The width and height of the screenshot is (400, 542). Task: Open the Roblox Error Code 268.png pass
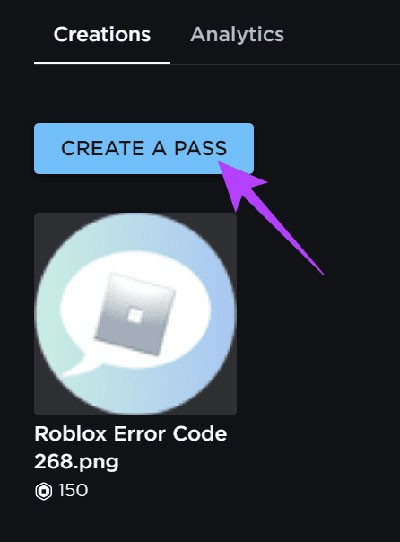pos(131,447)
